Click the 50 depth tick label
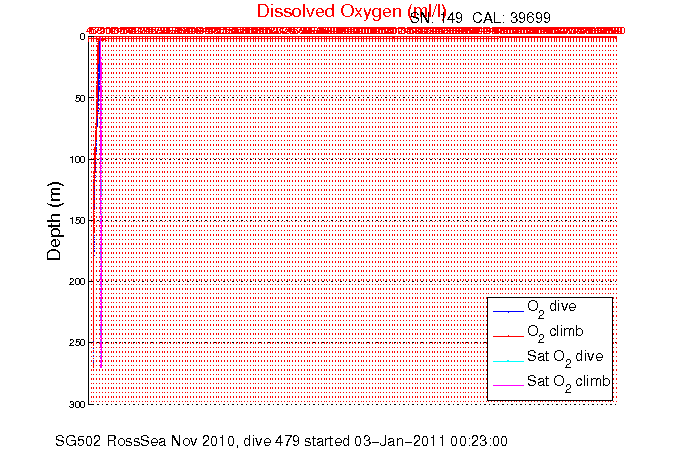This screenshot has height=454, width=681. click(80, 98)
